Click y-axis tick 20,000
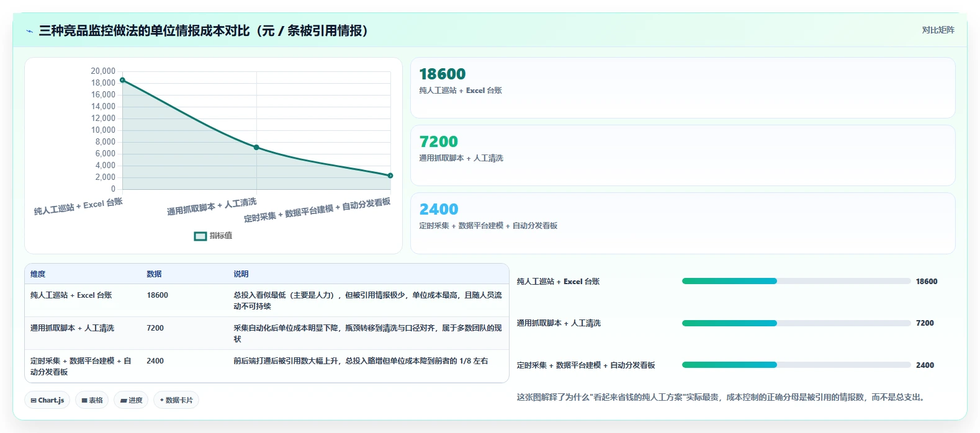The image size is (980, 433). (x=103, y=71)
